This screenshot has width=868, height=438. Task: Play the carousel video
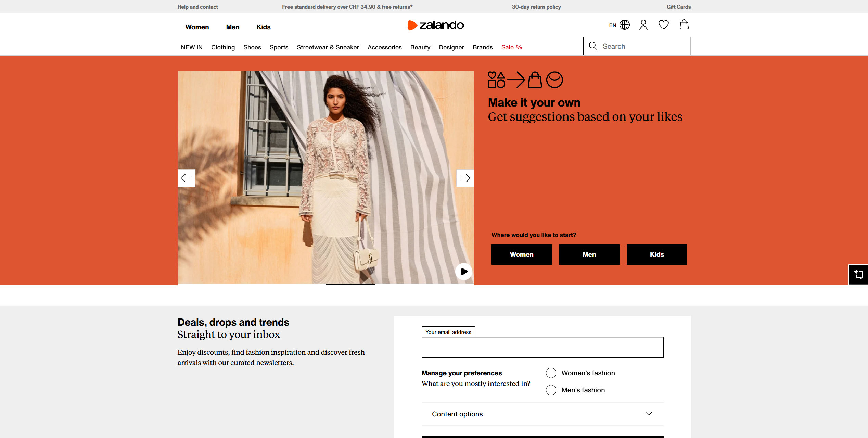[464, 272]
